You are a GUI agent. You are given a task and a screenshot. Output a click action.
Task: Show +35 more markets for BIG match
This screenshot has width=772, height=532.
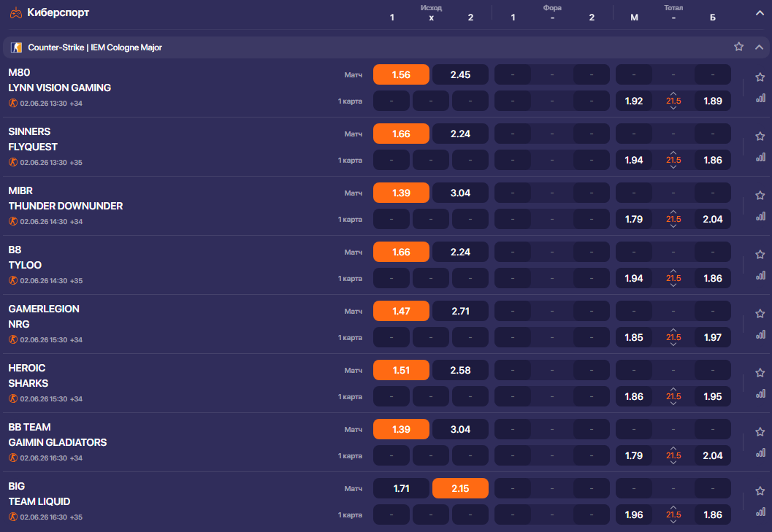pos(76,517)
